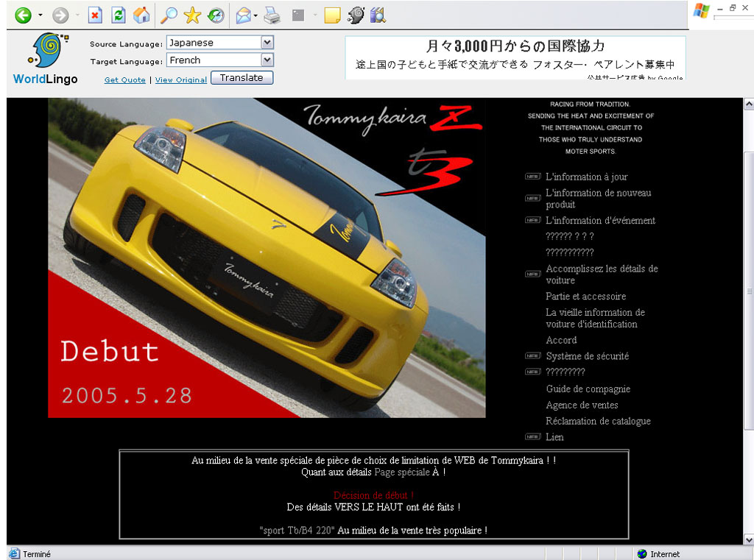Open the L'information à jour link

[x=587, y=177]
